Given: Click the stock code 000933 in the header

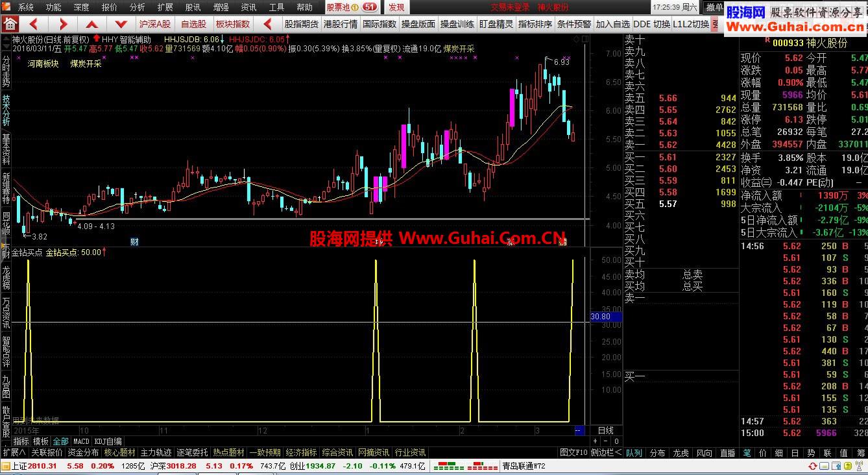Looking at the screenshot, I should click(789, 43).
